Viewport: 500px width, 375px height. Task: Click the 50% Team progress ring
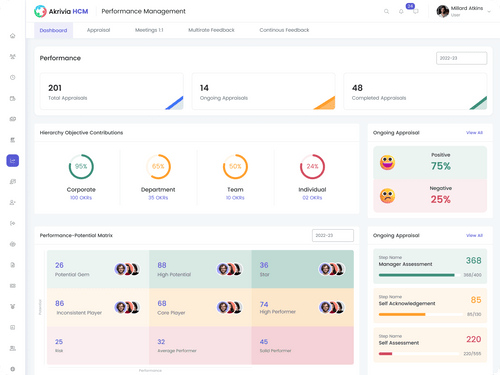coord(235,166)
